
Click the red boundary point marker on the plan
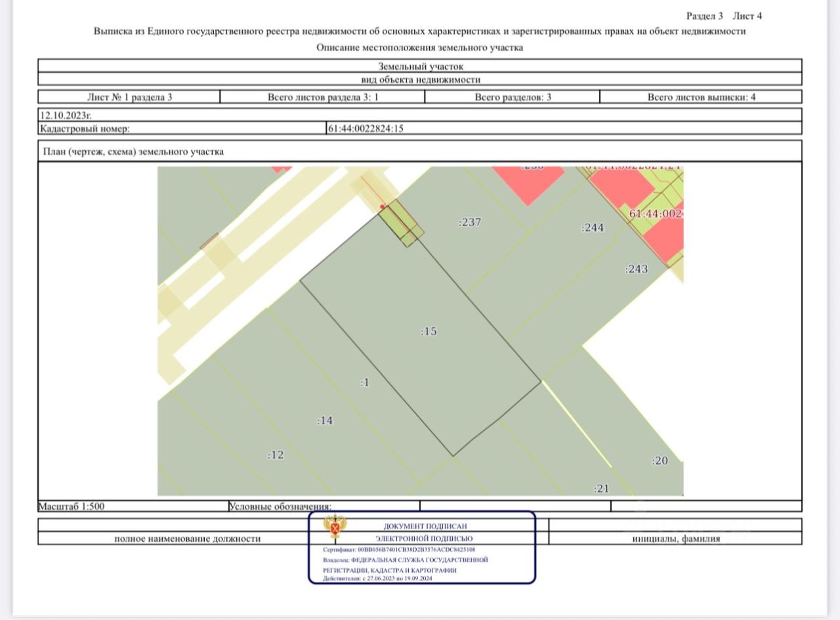click(382, 206)
